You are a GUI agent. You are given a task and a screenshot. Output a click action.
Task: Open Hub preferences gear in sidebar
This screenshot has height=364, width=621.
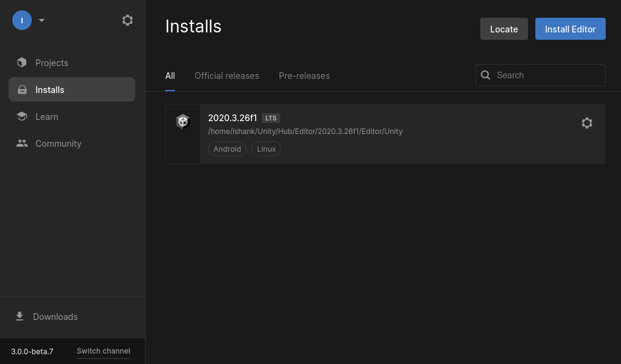[127, 20]
